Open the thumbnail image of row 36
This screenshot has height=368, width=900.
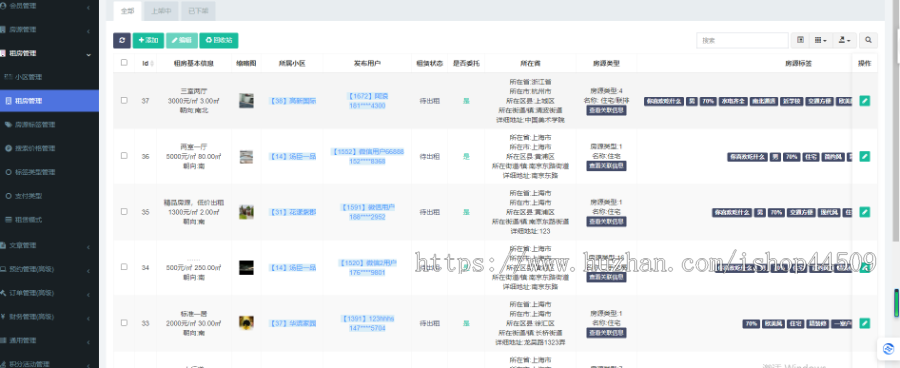point(246,156)
